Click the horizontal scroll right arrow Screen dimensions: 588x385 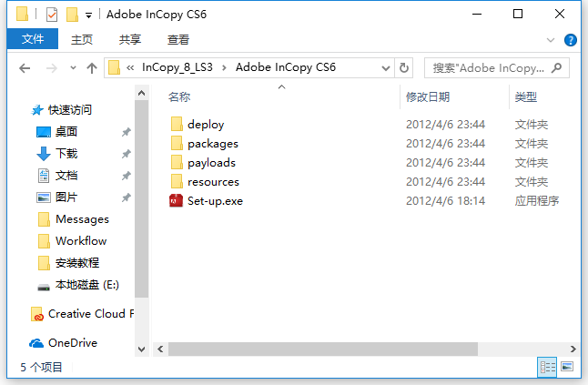pos(573,349)
